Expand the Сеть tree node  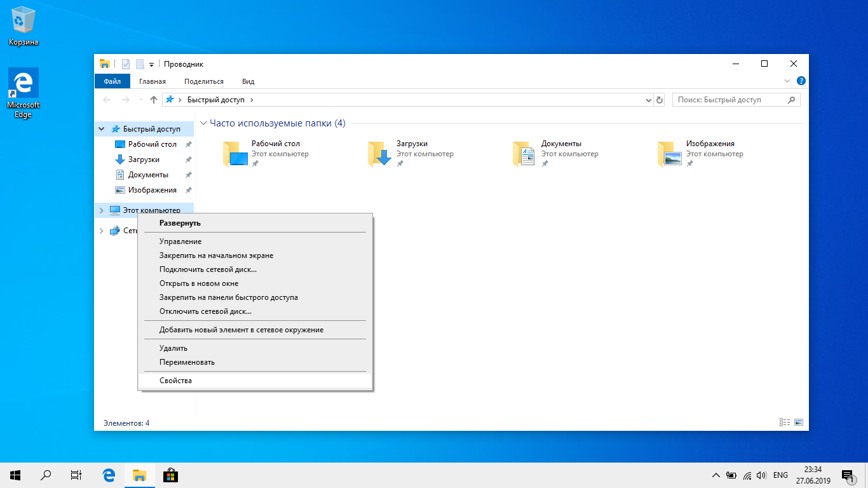[x=102, y=231]
